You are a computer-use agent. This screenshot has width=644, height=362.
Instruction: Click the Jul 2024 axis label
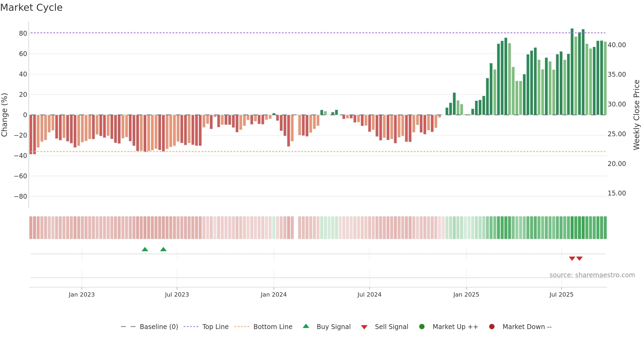[x=369, y=294]
